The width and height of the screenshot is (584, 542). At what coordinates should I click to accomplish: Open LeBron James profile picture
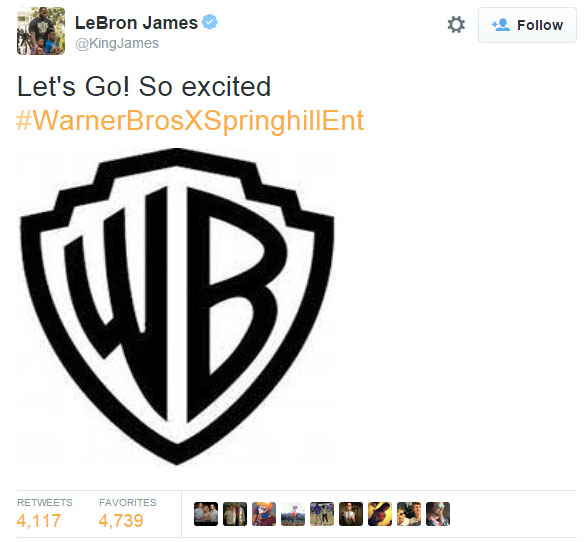[41, 31]
